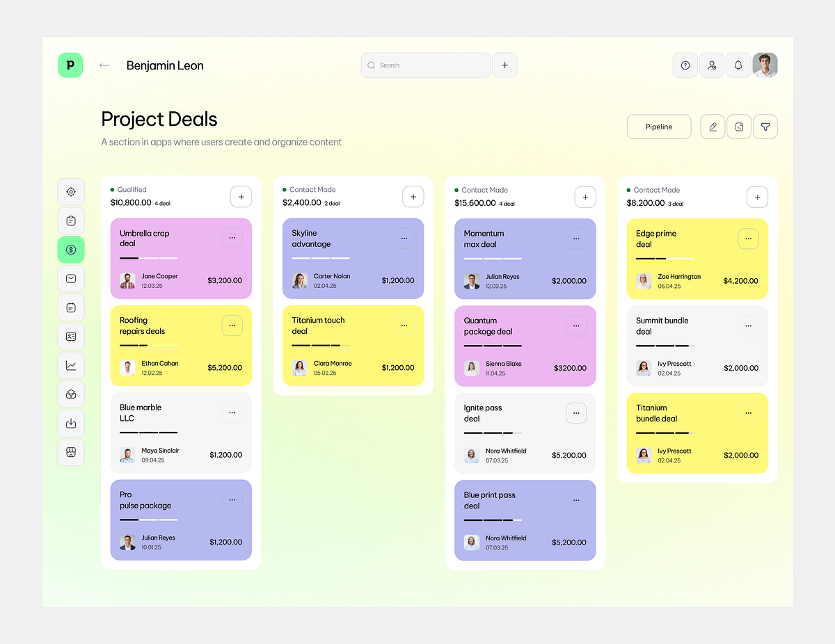This screenshot has height=644, width=835.
Task: Click Jane Cooper's avatar
Action: [127, 281]
